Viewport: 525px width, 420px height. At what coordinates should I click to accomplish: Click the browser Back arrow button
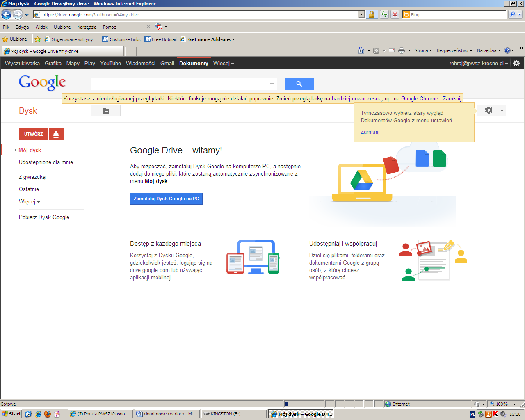[6, 15]
